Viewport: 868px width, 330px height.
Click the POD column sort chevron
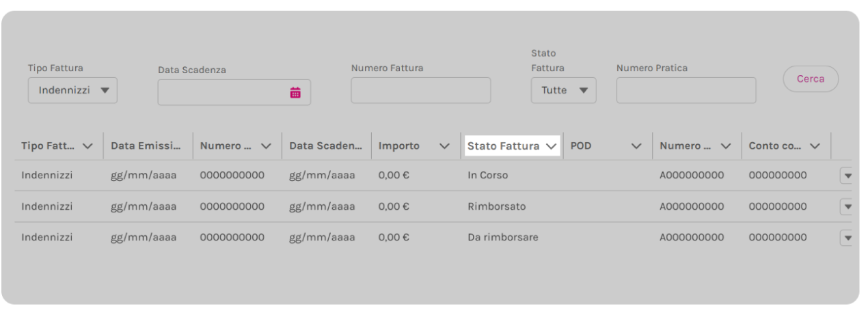point(636,146)
